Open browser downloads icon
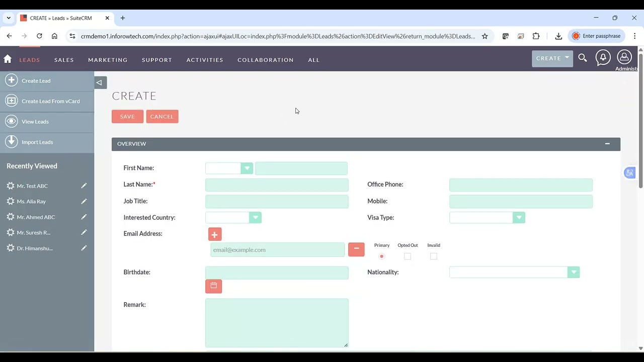 [x=558, y=36]
